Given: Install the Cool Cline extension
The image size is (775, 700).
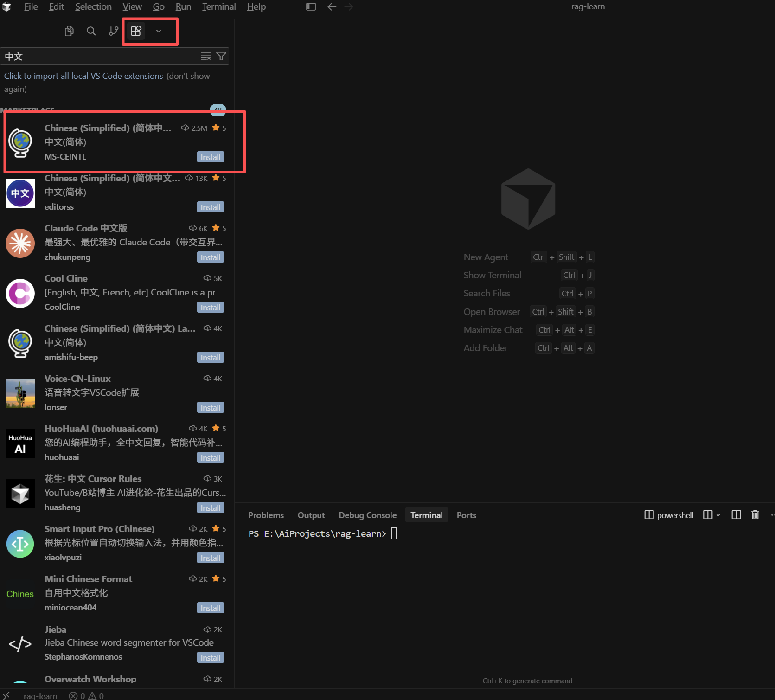Looking at the screenshot, I should point(211,308).
